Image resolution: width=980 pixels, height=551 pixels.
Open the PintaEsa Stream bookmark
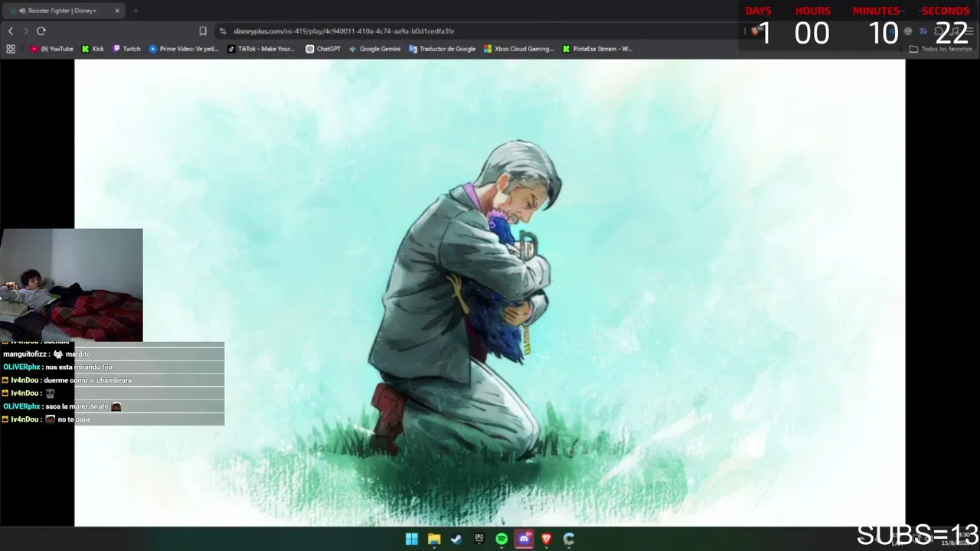pos(597,49)
